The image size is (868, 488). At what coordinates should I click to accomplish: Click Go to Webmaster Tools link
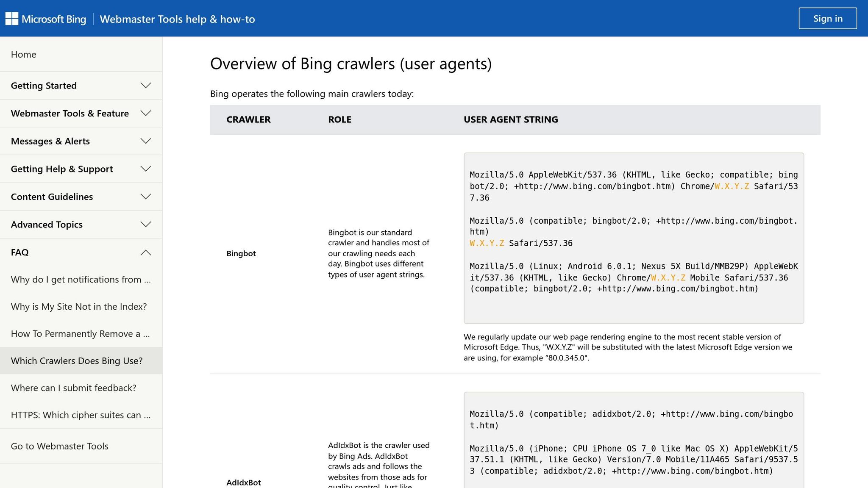point(60,446)
